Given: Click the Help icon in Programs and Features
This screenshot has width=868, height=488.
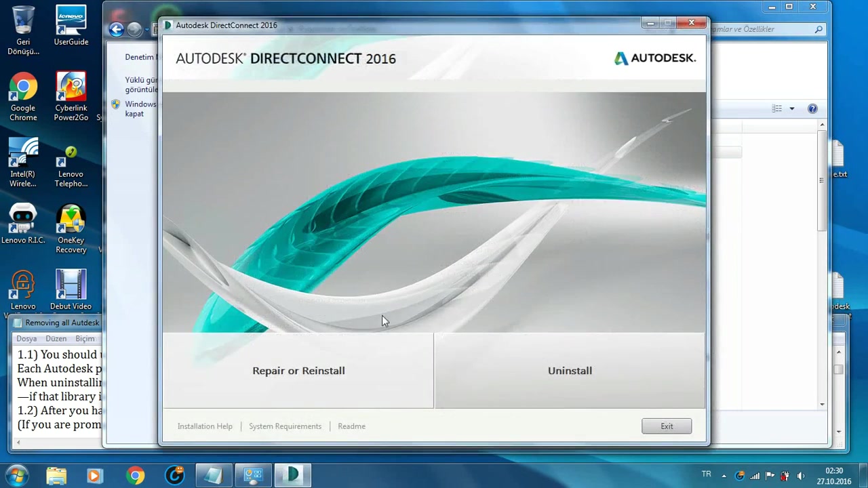Looking at the screenshot, I should 812,108.
